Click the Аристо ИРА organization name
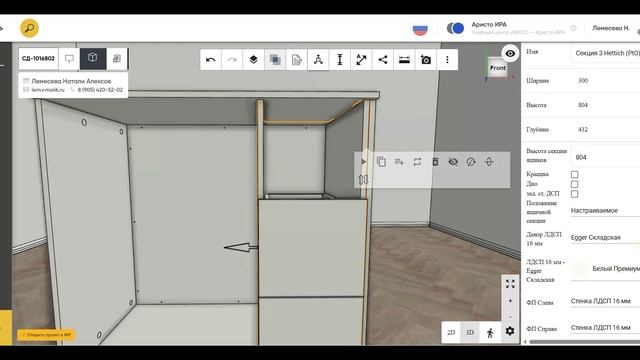 (489, 24)
